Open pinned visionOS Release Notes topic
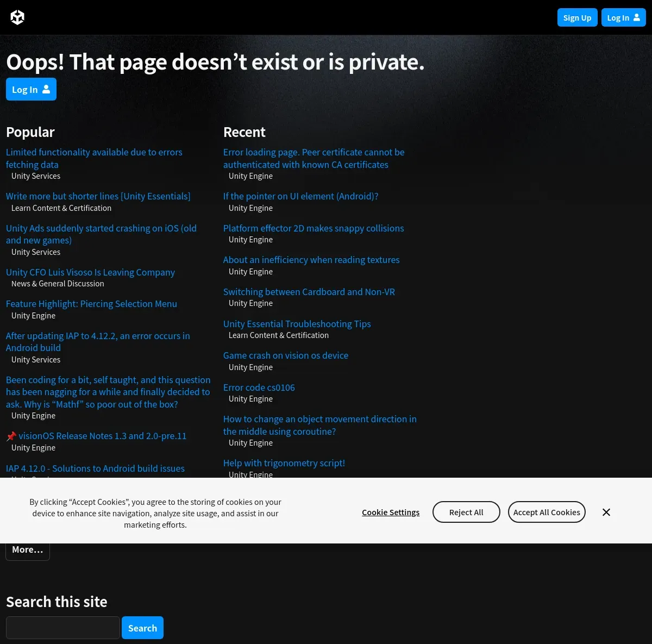This screenshot has width=652, height=644. [x=96, y=436]
